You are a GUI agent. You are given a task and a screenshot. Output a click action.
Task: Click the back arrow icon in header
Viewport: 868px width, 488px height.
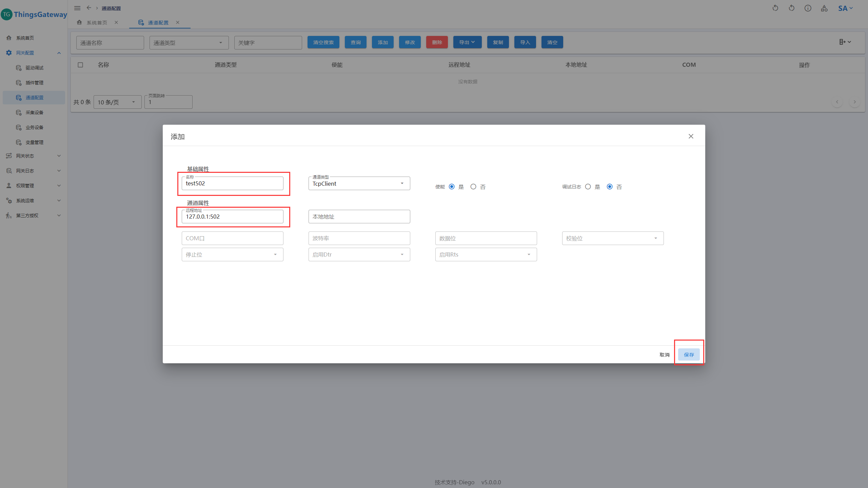[x=89, y=8]
